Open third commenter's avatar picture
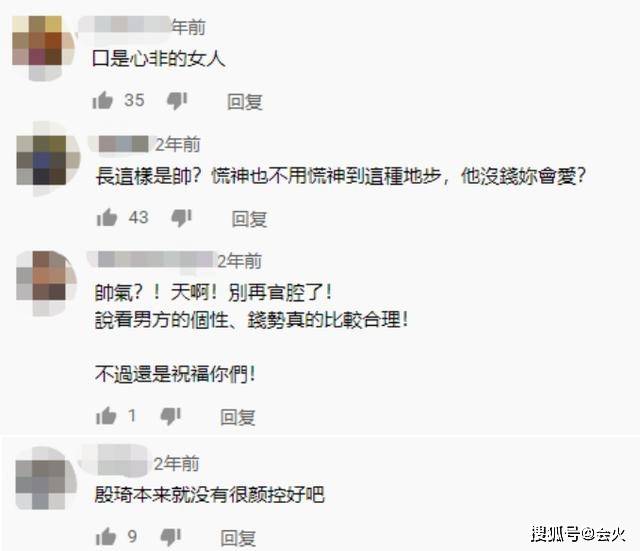This screenshot has width=640, height=551. pyautogui.click(x=46, y=282)
